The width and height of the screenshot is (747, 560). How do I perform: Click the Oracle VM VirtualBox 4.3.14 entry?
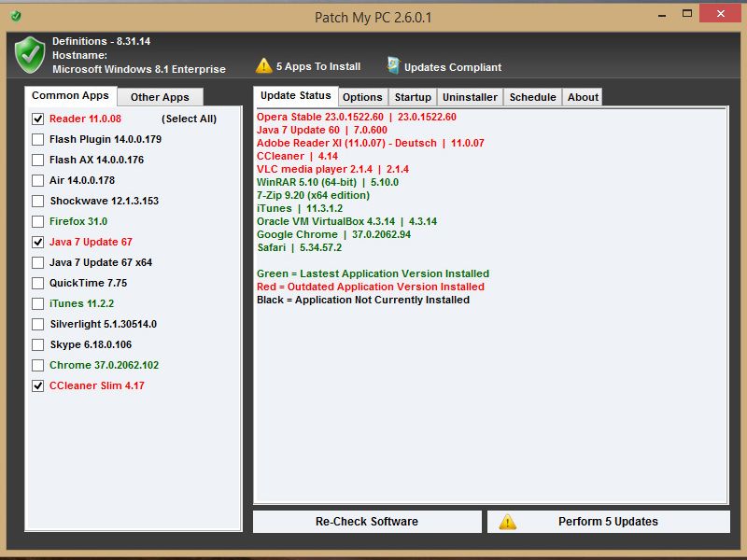point(346,221)
